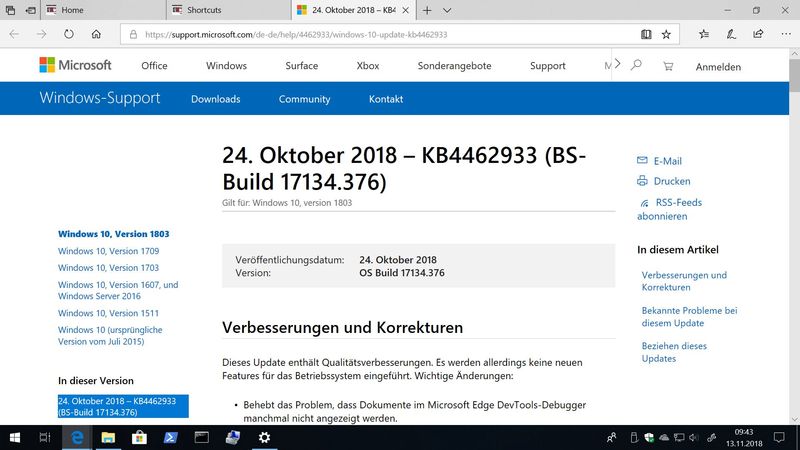Subscribe via RSS-Feeds abonnieren link
This screenshot has width=800, height=450.
tap(669, 209)
